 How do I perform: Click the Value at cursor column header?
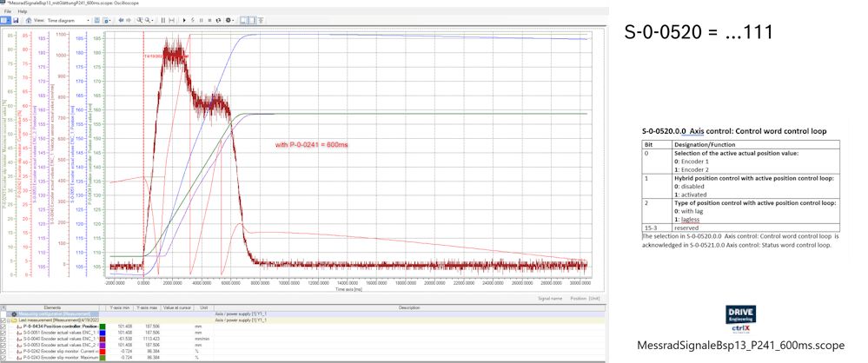click(177, 307)
